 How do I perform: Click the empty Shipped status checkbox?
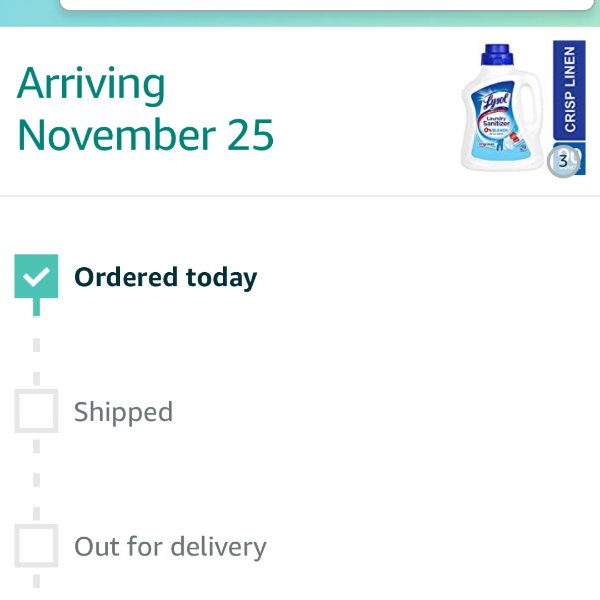(x=36, y=411)
